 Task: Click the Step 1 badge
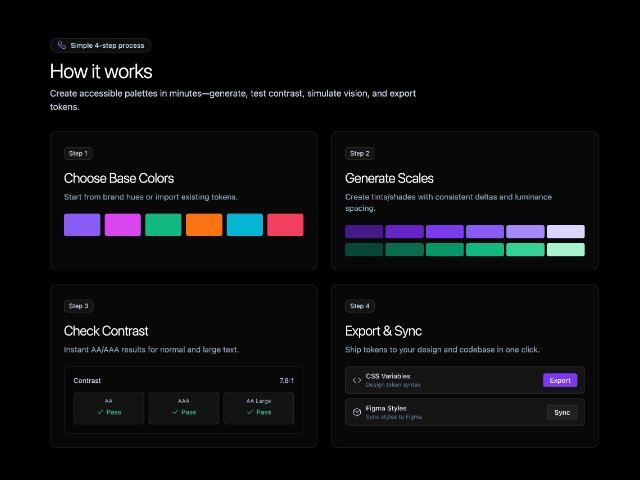click(x=78, y=153)
